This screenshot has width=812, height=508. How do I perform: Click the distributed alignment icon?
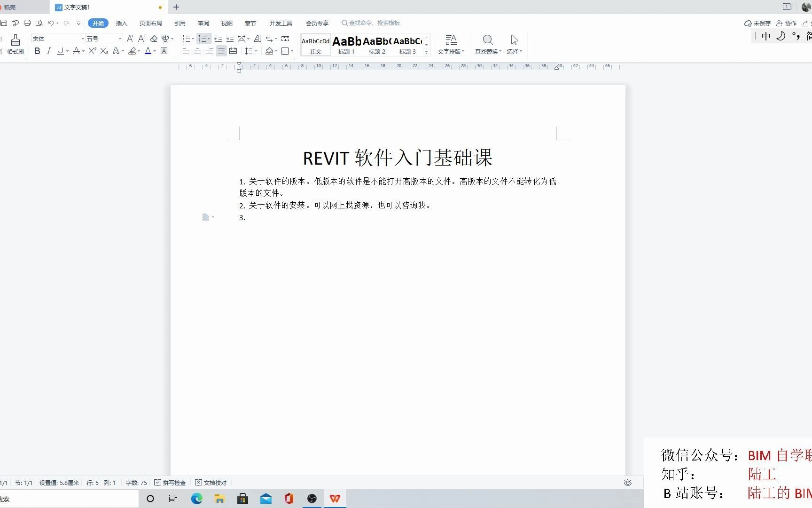(233, 51)
